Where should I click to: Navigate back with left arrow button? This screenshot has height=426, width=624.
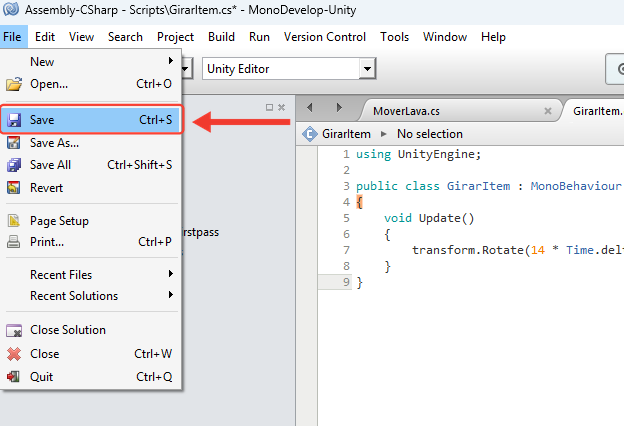click(310, 107)
